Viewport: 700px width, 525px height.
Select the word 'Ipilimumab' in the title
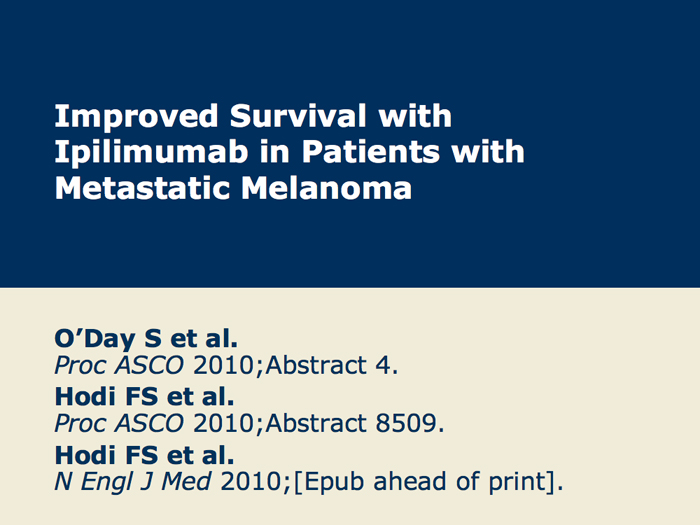[151, 153]
